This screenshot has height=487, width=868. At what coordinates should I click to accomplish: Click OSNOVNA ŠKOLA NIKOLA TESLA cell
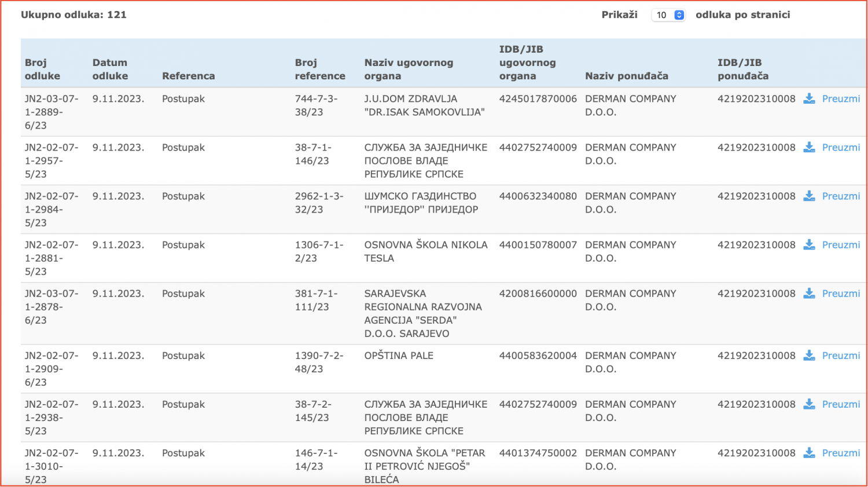click(x=426, y=251)
